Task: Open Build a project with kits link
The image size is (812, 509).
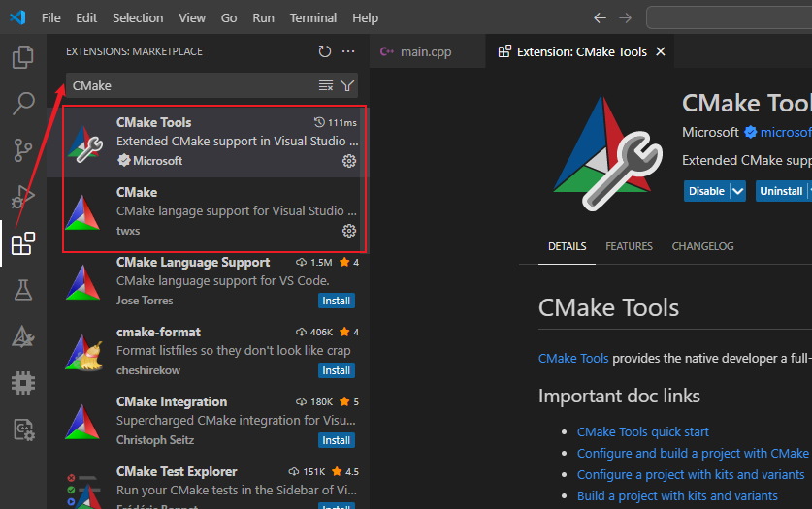Action: [x=677, y=495]
